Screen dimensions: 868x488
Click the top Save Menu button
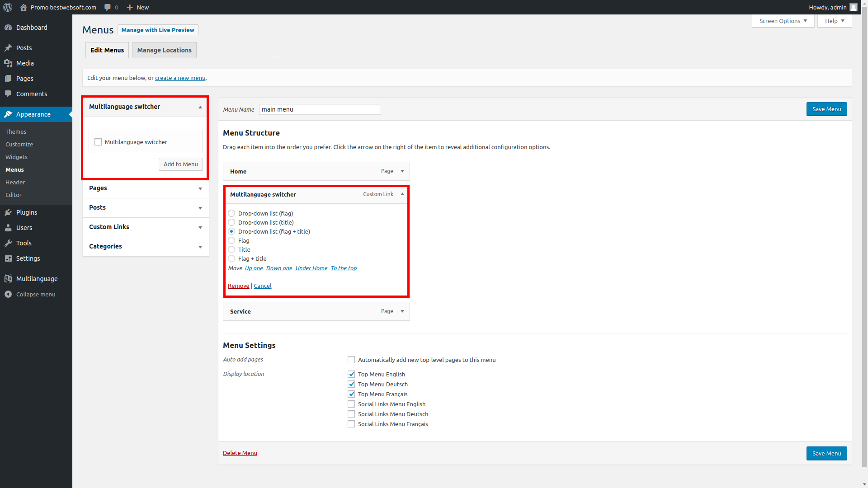826,109
